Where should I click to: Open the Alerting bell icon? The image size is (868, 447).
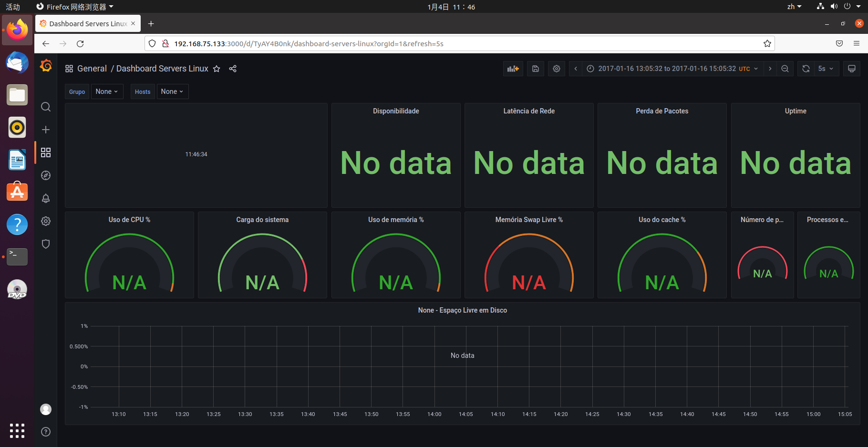pos(46,198)
